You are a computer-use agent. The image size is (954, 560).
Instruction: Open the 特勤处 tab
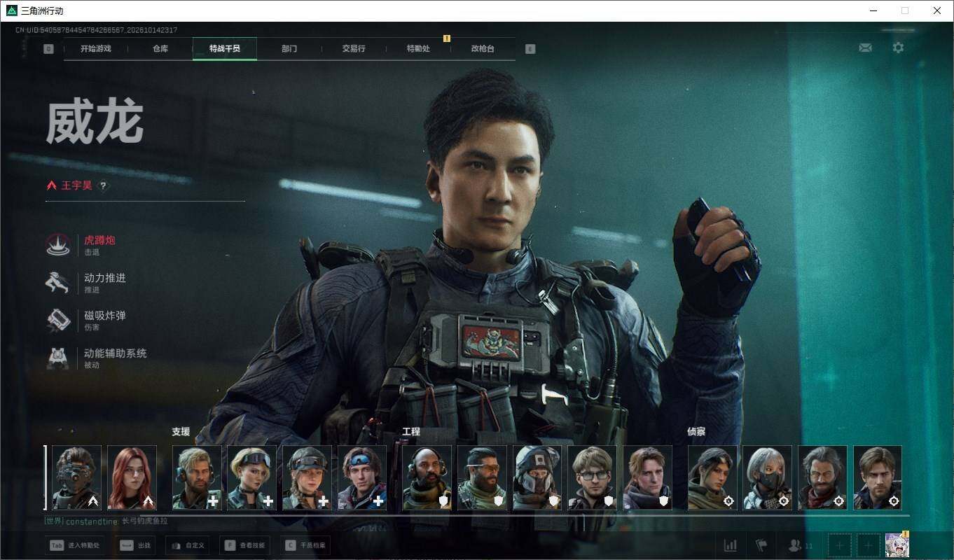[x=418, y=49]
